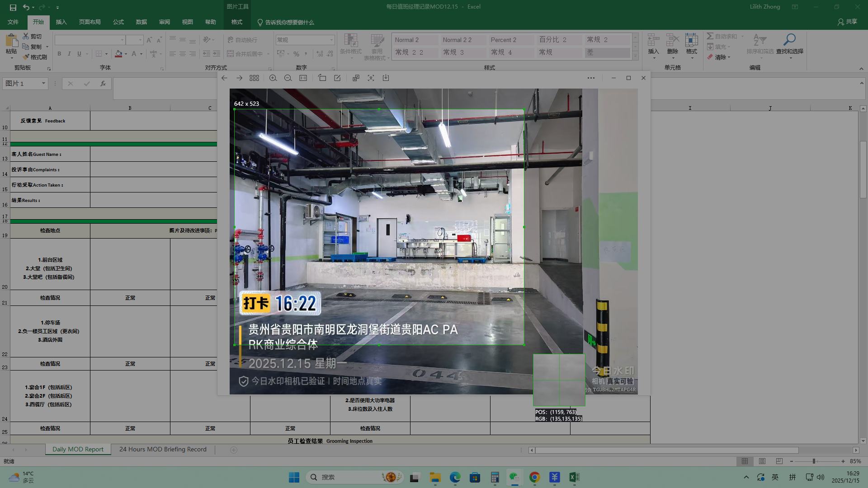The height and width of the screenshot is (488, 868).
Task: Toggle Bold formatting in the ribbon
Action: click(x=59, y=54)
